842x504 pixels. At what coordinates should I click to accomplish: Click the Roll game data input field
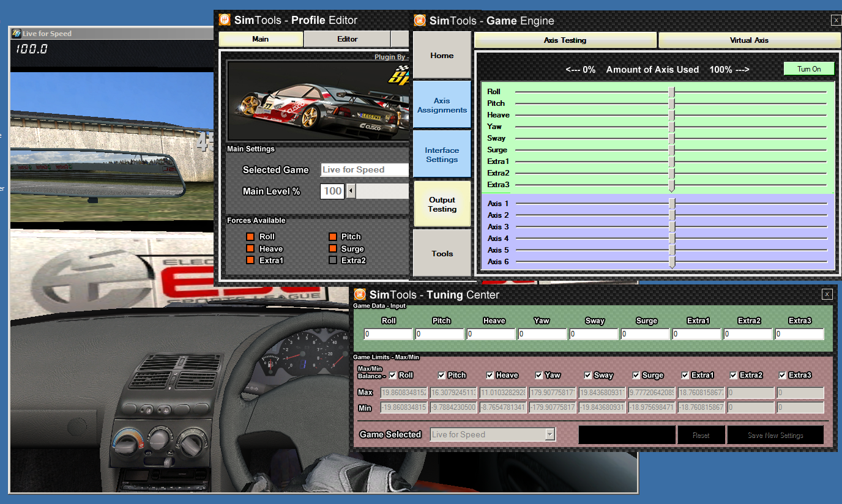[389, 334]
